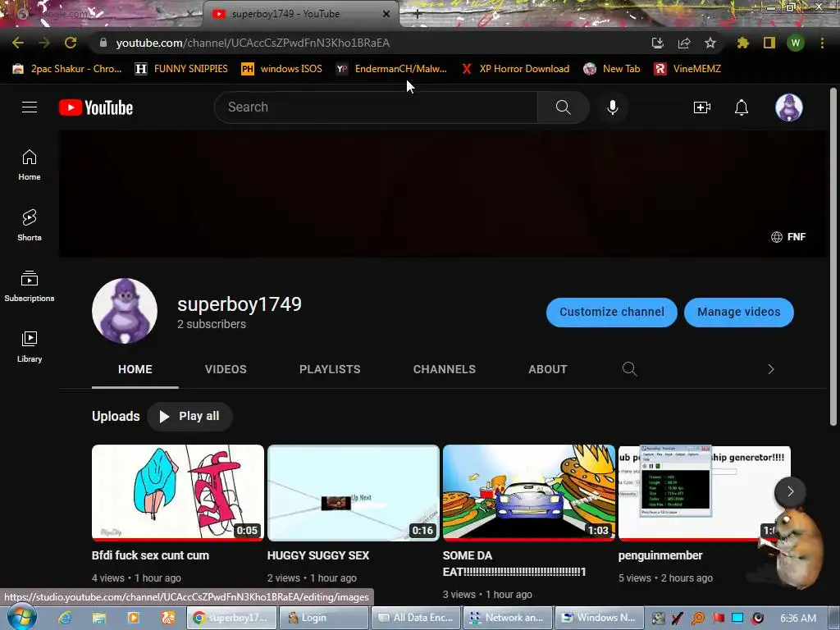Click the YouTube search input field
Screen dimensions: 840x630
click(x=376, y=107)
